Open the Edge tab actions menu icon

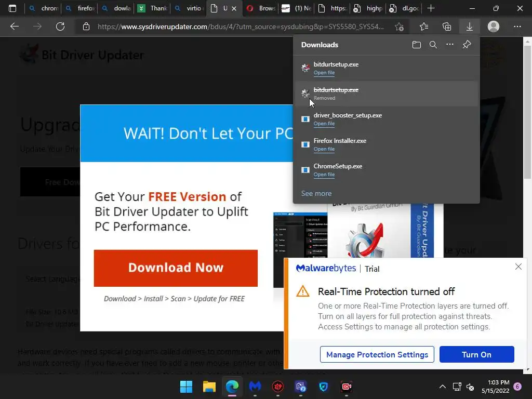coord(12,8)
